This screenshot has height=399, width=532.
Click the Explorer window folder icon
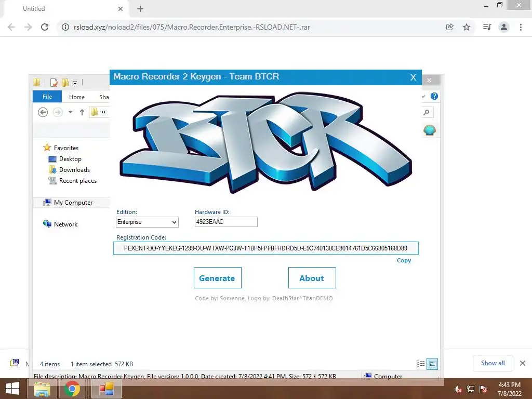37,82
